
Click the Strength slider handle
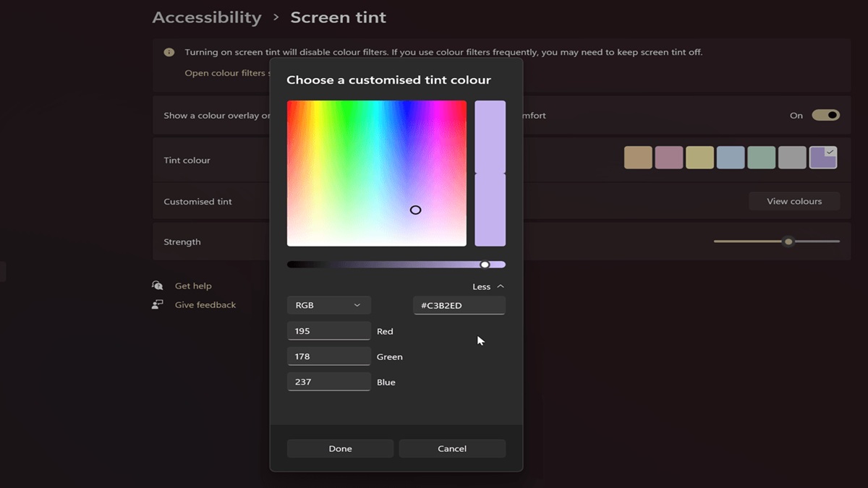pos(788,241)
